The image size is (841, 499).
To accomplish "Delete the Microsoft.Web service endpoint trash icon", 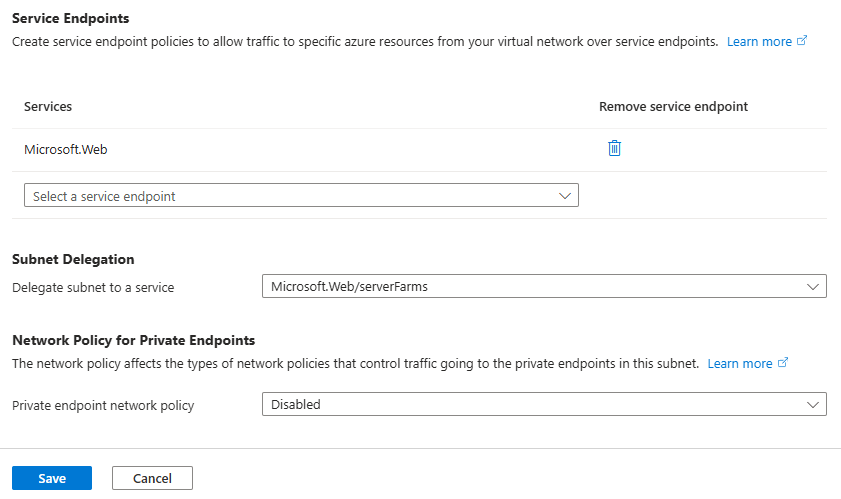I will [x=614, y=148].
